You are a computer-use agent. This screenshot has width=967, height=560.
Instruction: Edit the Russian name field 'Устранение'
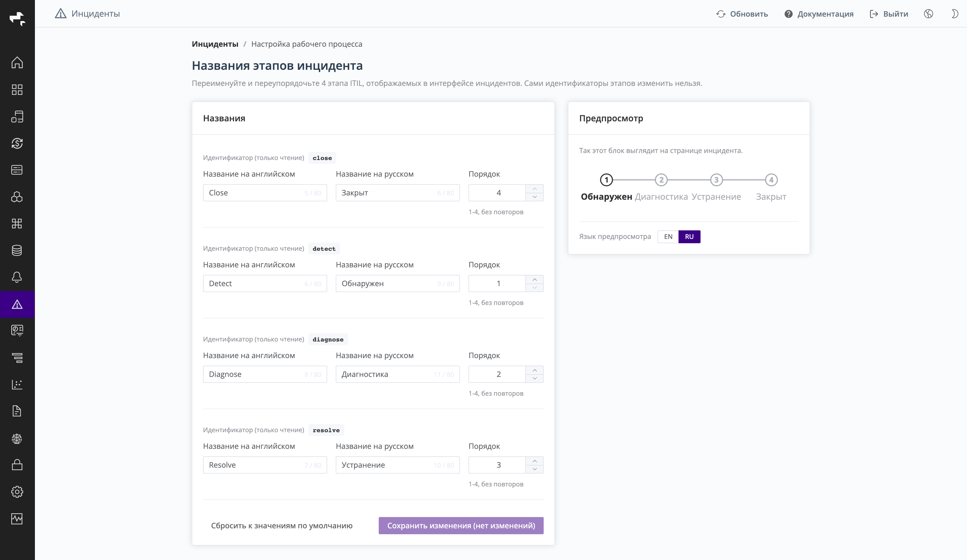coord(398,465)
